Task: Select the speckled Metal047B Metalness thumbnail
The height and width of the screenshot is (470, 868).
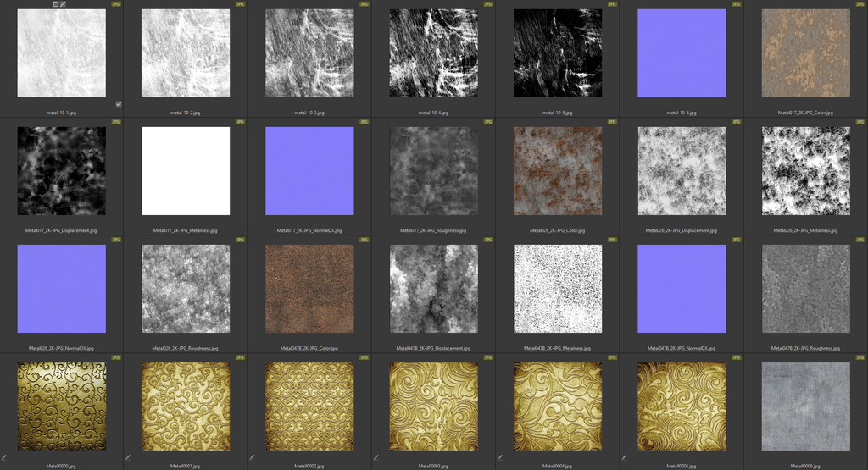Action: click(x=558, y=289)
